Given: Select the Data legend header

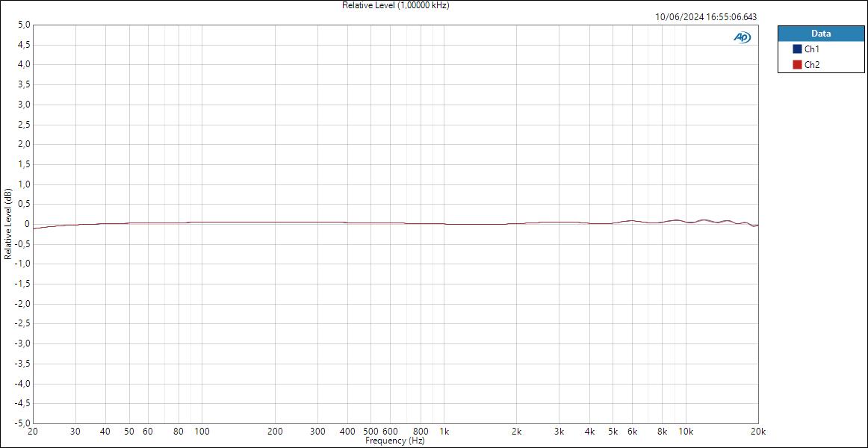Looking at the screenshot, I should 820,34.
